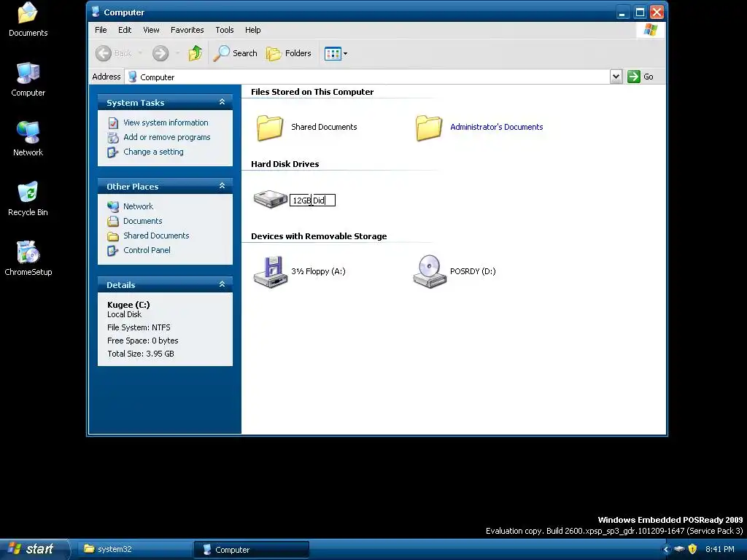
Task: Maximize the Computer window
Action: point(640,12)
